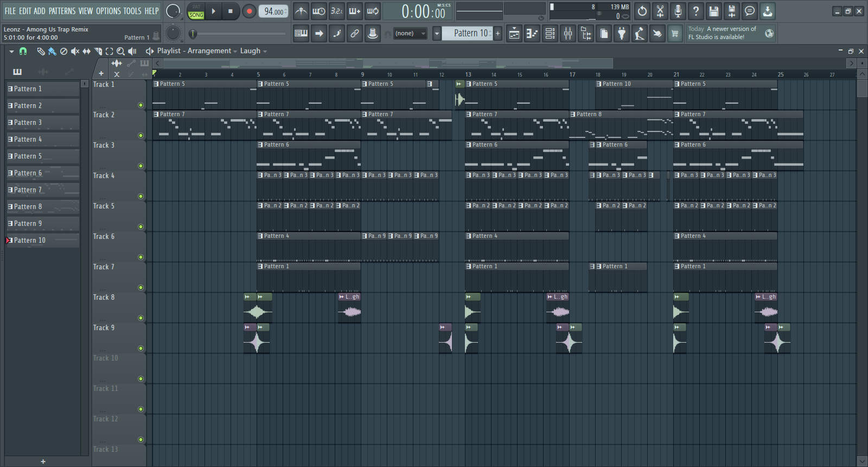Viewport: 868px width, 467px height.
Task: Mute Track 1 with its green light
Action: tap(141, 105)
